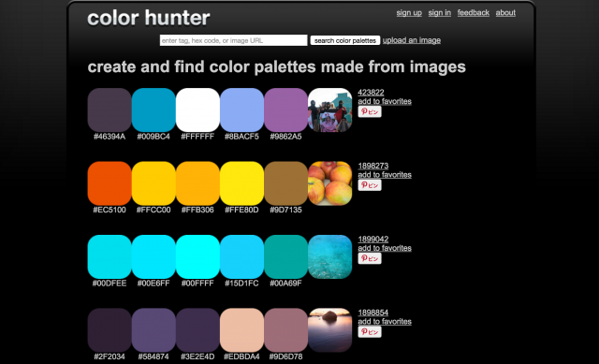Select the #584874 violet swatch
Image resolution: width=599 pixels, height=364 pixels.
coord(153,330)
